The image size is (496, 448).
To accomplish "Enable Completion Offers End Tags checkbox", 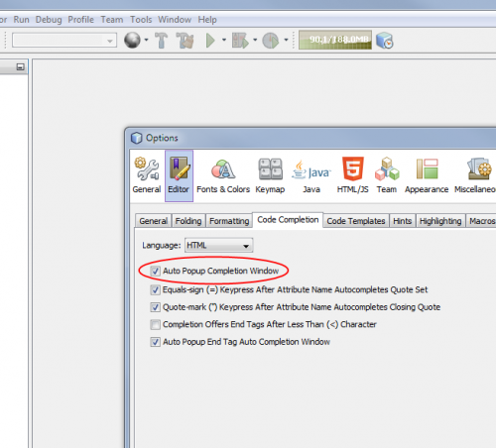I will (x=155, y=325).
